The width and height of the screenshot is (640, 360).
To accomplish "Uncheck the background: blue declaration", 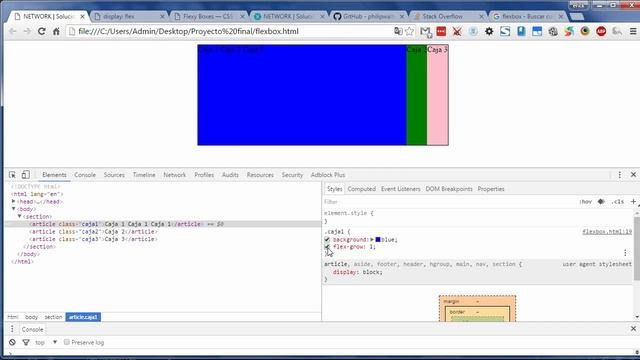I will pos(327,240).
